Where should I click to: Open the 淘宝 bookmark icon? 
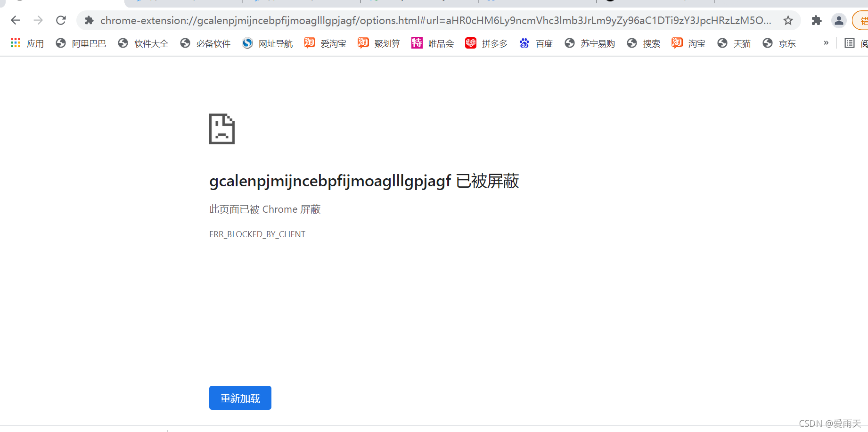[677, 43]
